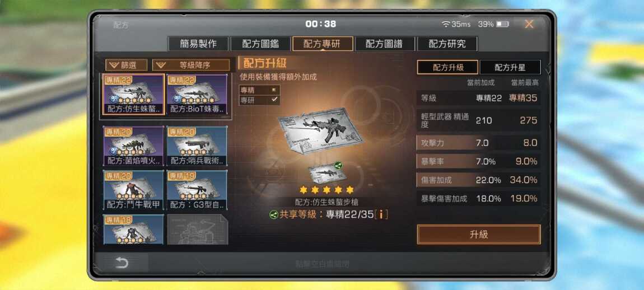Switch to the 配方升星 toggle

click(x=510, y=67)
